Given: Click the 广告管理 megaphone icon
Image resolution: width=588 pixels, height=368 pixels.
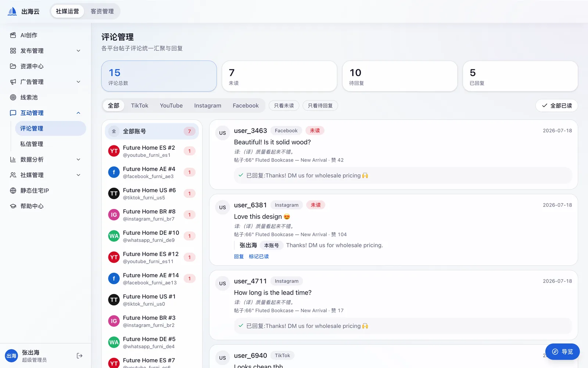Looking at the screenshot, I should (x=13, y=82).
